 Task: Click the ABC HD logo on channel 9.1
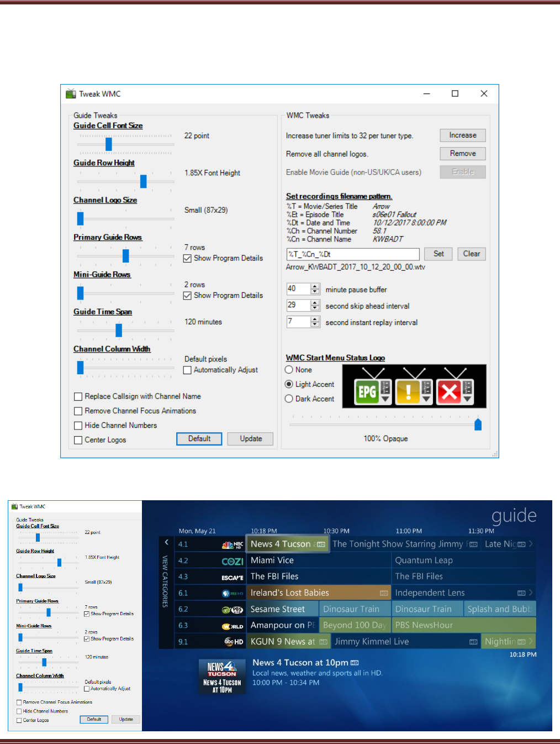click(234, 642)
